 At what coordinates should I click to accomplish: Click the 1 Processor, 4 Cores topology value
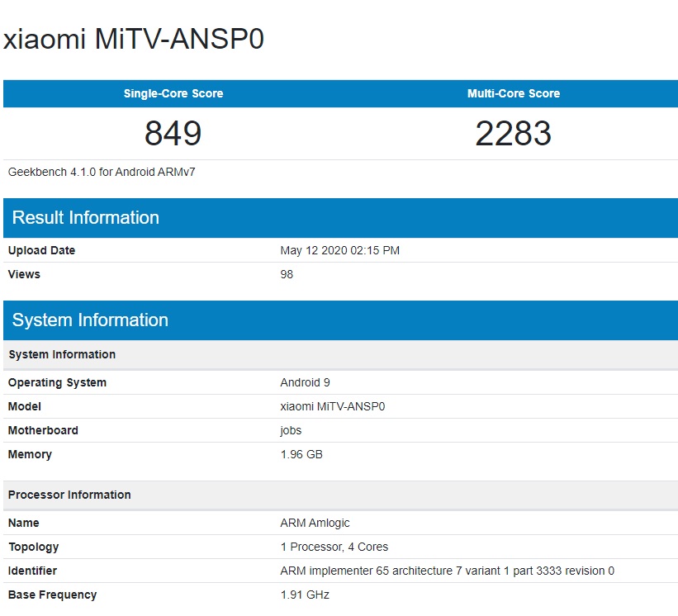coord(334,547)
